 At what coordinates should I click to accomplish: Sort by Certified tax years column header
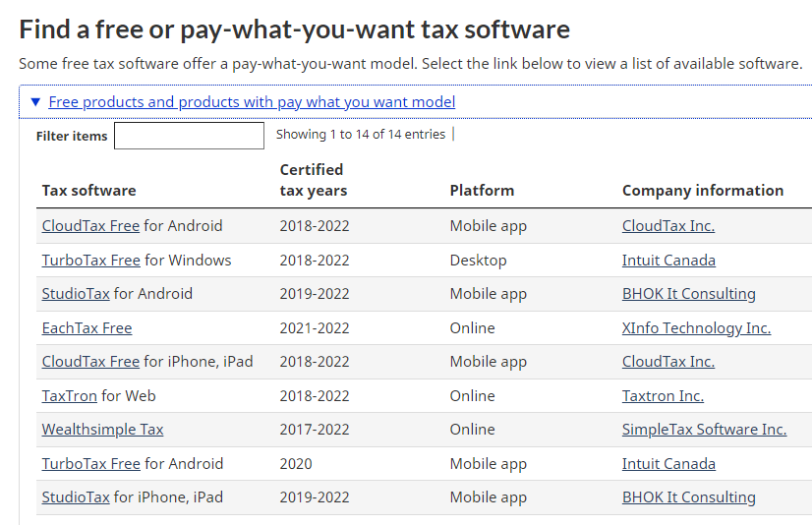click(314, 180)
